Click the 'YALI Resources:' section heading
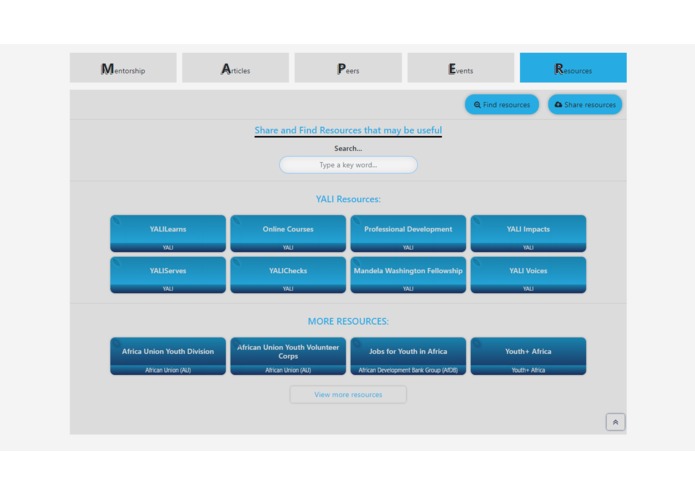The height and width of the screenshot is (494, 695). point(348,199)
